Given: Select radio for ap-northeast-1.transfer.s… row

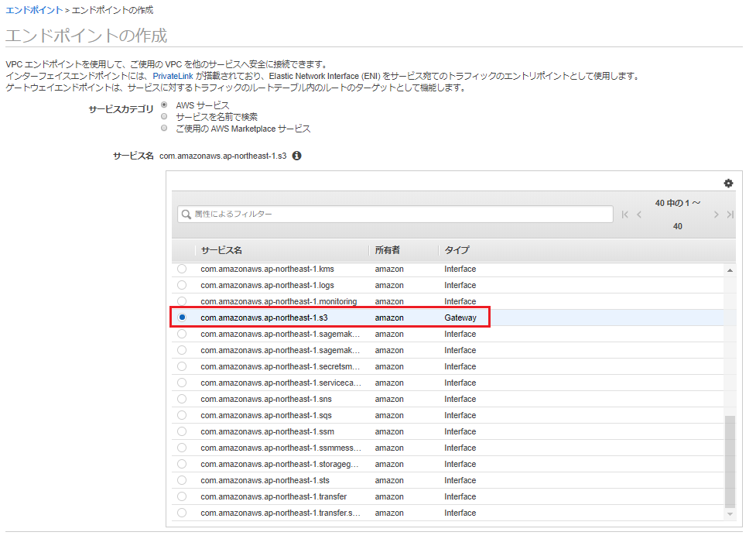Looking at the screenshot, I should 182,513.
